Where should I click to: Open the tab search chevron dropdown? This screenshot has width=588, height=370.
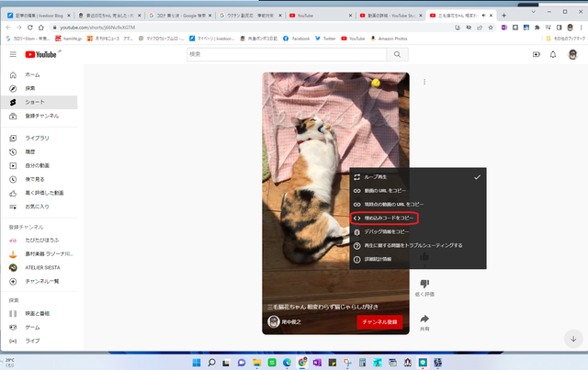(x=533, y=12)
